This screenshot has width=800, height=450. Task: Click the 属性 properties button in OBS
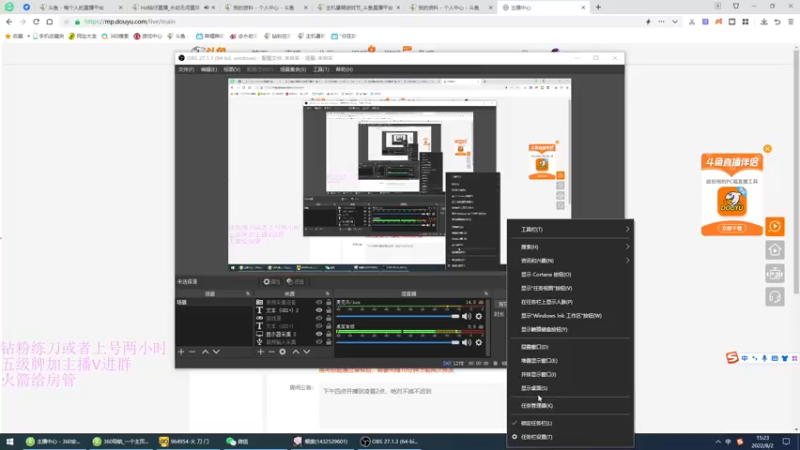click(271, 282)
